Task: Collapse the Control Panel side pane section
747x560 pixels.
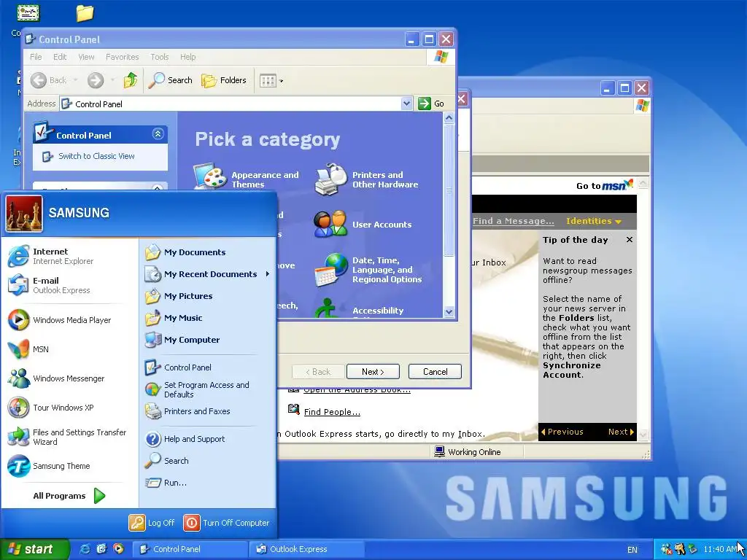Action: tap(158, 134)
